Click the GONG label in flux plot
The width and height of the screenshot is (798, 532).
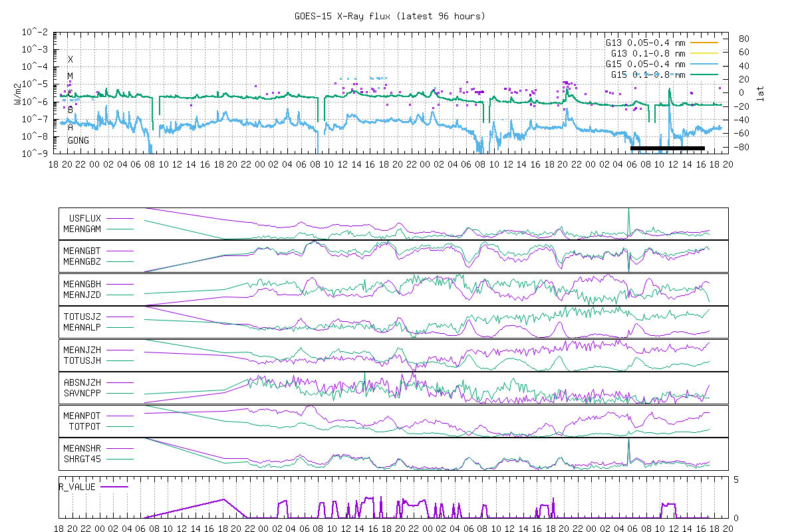pyautogui.click(x=78, y=141)
